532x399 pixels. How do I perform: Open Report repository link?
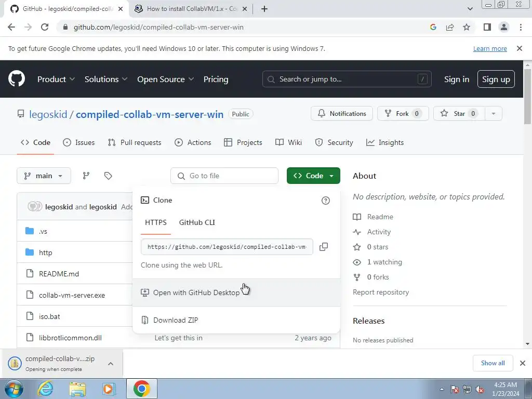click(381, 292)
